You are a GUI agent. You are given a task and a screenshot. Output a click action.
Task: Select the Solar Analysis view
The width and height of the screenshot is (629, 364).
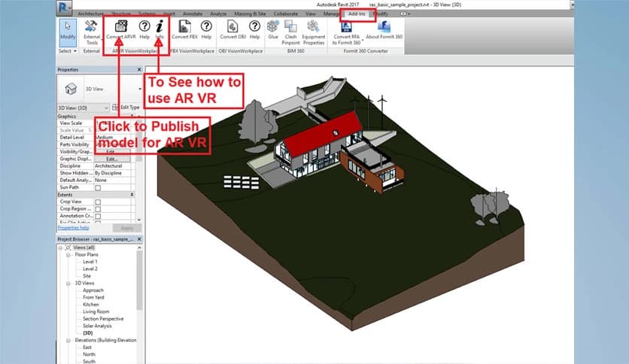(x=97, y=326)
